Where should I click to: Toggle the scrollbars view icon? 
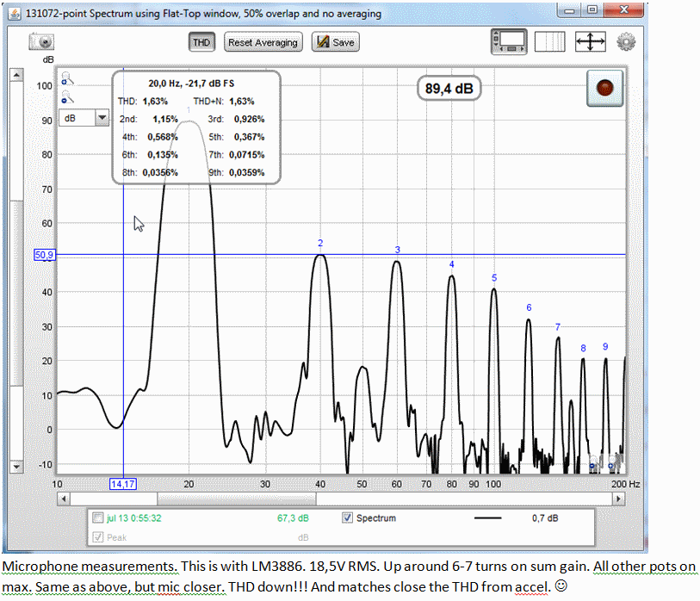click(x=509, y=42)
